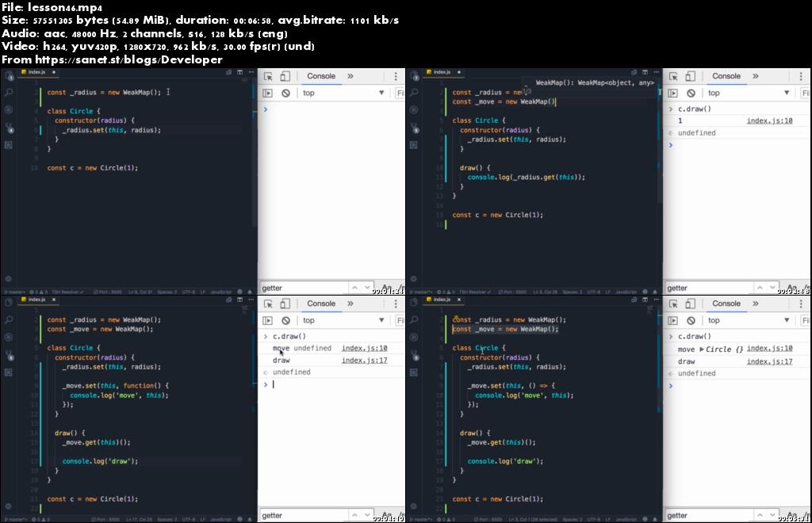Viewport: 812px width, 523px height.
Task: Show more DevTools tabs in the empty-console frame
Action: point(350,76)
